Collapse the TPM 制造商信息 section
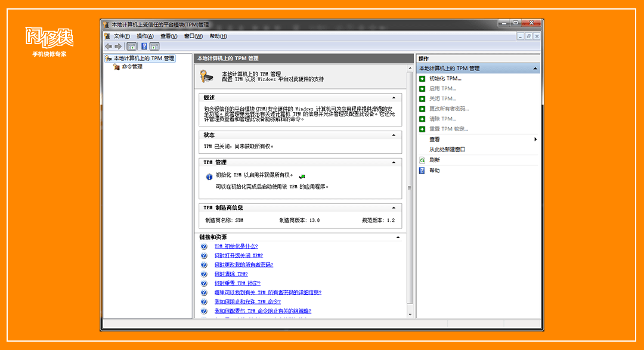The width and height of the screenshot is (644, 350). 394,208
